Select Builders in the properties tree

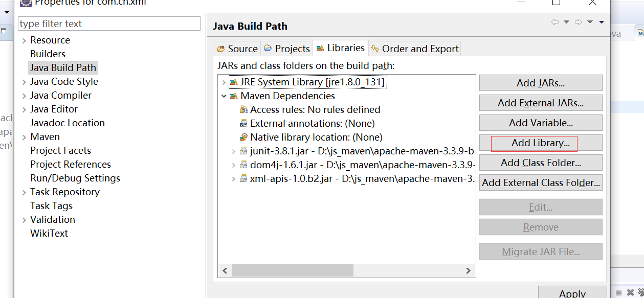48,54
